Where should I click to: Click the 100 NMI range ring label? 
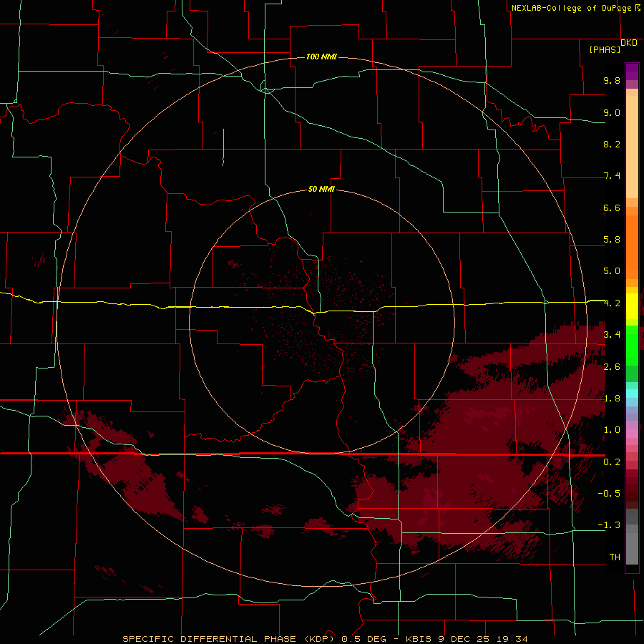point(321,57)
